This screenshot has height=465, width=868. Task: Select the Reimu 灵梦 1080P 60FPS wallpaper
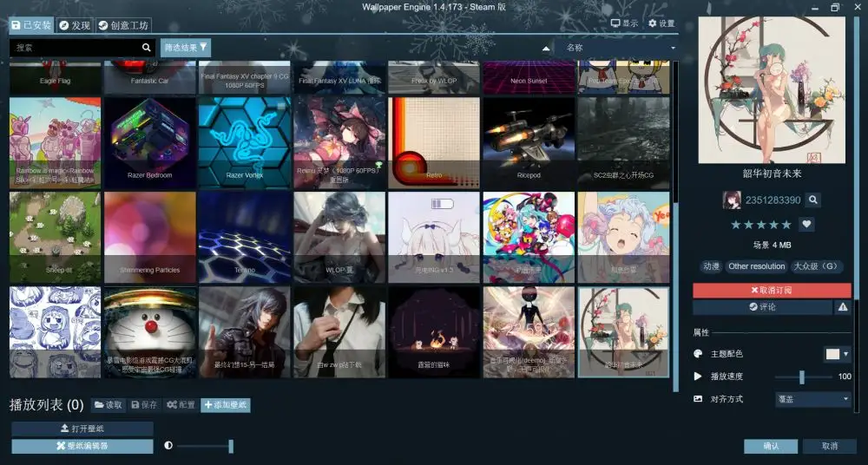coord(339,143)
